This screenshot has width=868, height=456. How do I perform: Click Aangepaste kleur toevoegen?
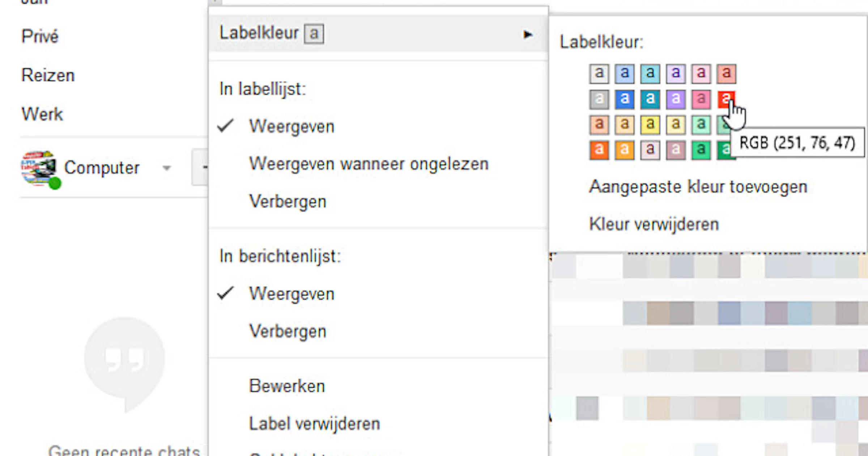(698, 187)
